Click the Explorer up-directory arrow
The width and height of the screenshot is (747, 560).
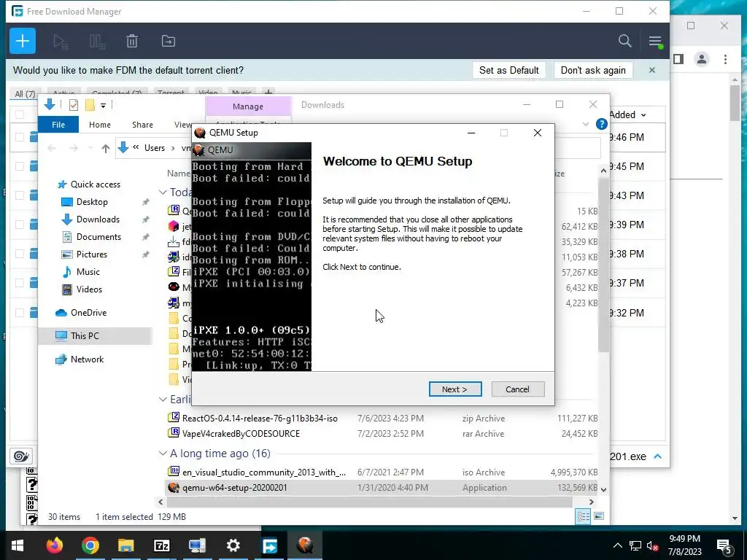[x=105, y=149]
